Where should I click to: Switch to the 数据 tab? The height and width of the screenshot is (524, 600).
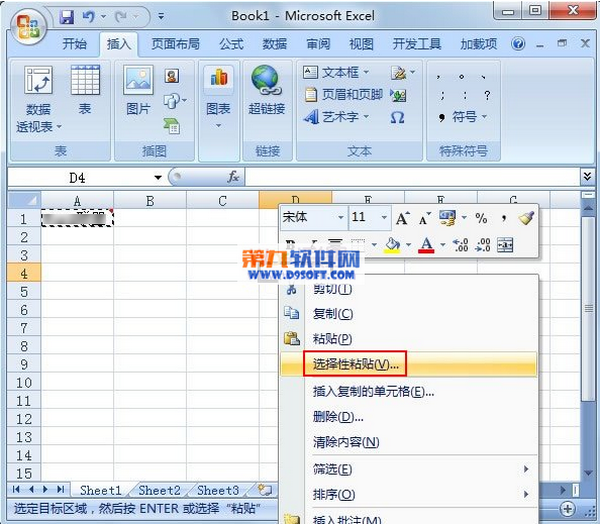pyautogui.click(x=275, y=44)
